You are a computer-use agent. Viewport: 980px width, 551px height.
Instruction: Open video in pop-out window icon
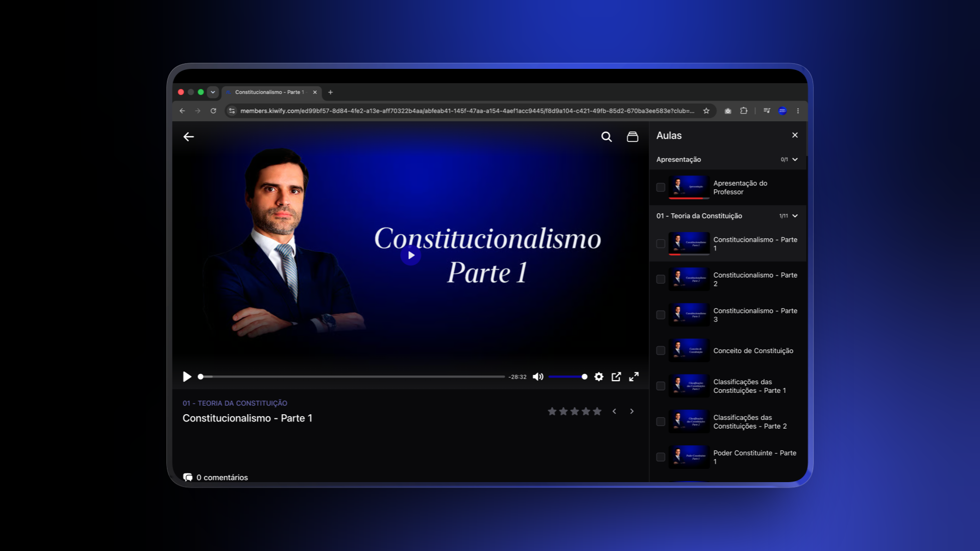pos(616,377)
